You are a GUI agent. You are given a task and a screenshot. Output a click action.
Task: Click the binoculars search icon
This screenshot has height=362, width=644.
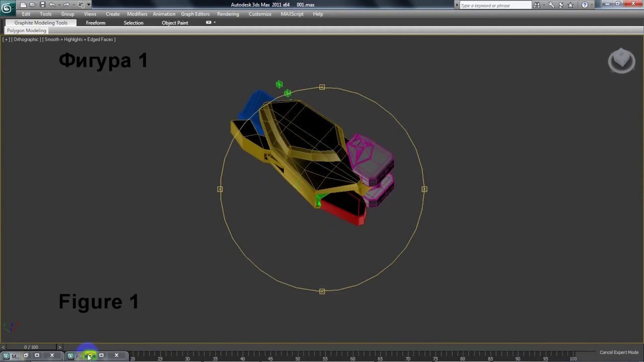click(x=537, y=5)
